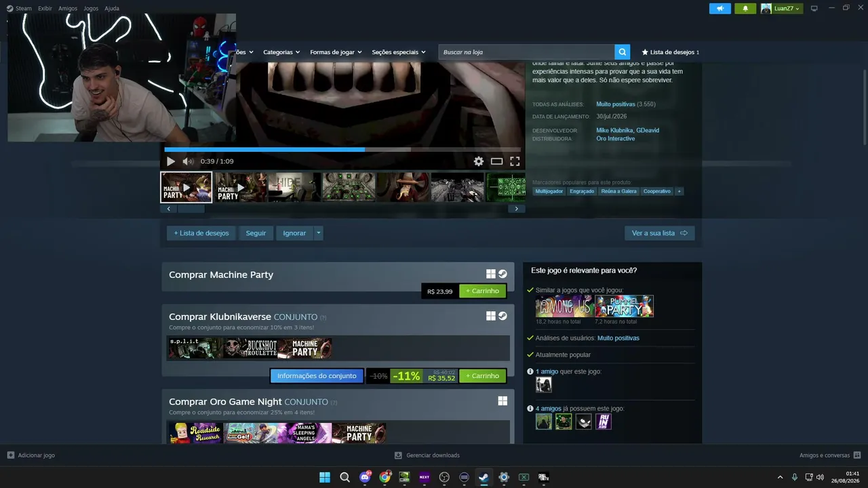Open the Muito positivas reviews link
Image resolution: width=868 pixels, height=488 pixels.
[x=616, y=104]
